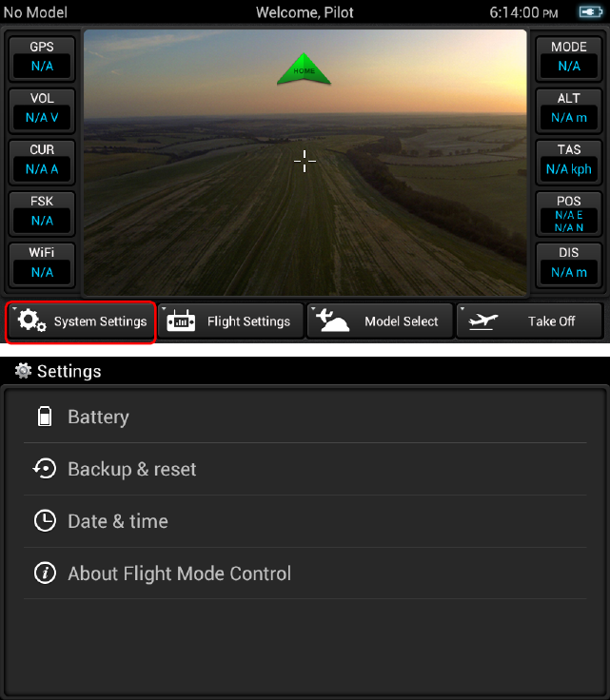Open About Flight Mode Control
Image resolution: width=610 pixels, height=700 pixels.
click(x=305, y=574)
